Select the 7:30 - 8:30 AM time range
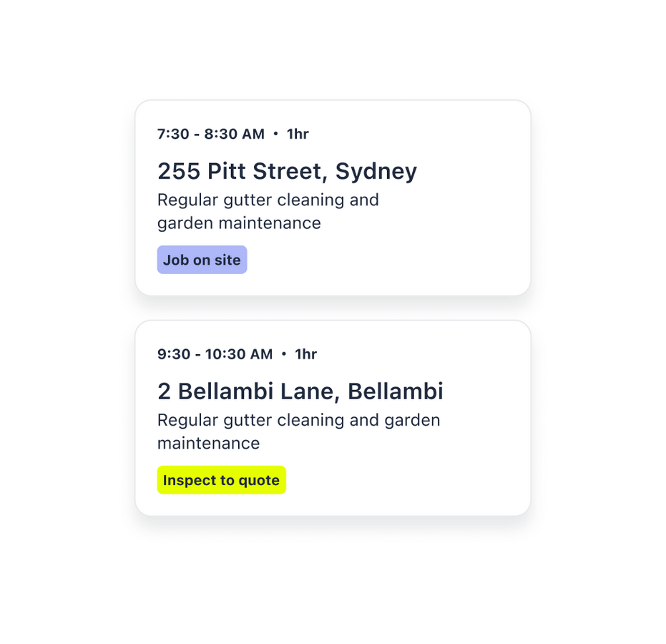666x644 pixels. click(211, 134)
